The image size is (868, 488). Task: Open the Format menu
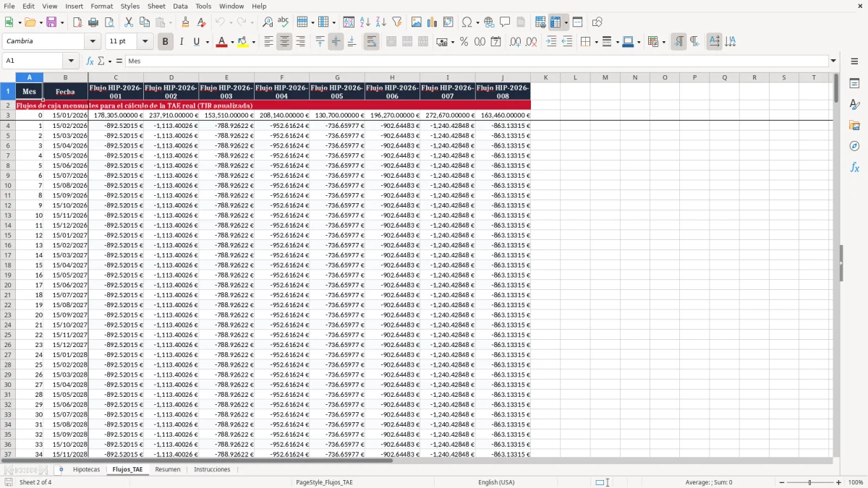pos(102,6)
